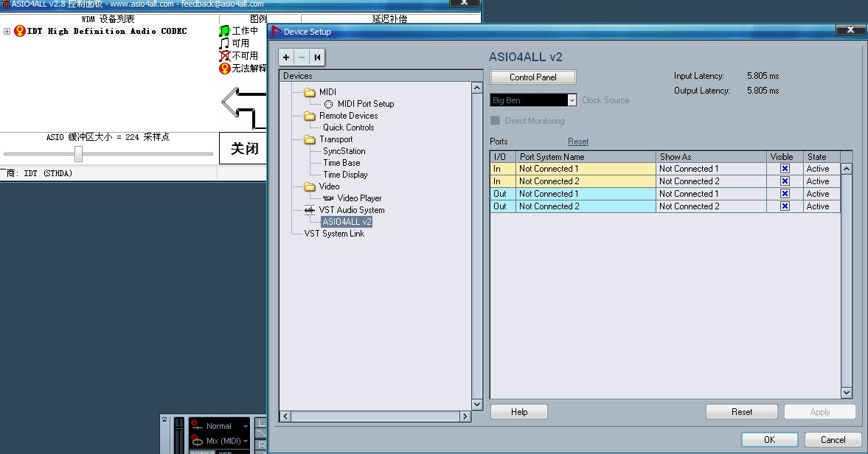The height and width of the screenshot is (454, 868).
Task: Click the reset-to-first device icon in Device Setup
Action: coord(317,57)
